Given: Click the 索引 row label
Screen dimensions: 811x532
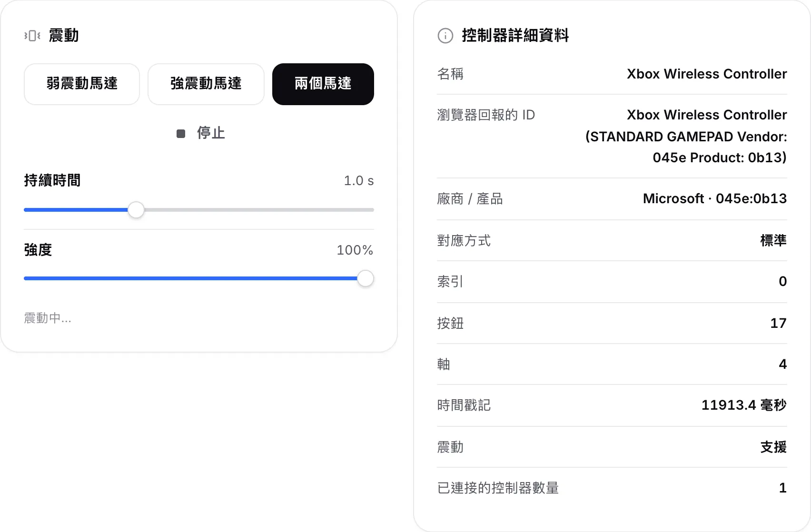Looking at the screenshot, I should click(450, 282).
